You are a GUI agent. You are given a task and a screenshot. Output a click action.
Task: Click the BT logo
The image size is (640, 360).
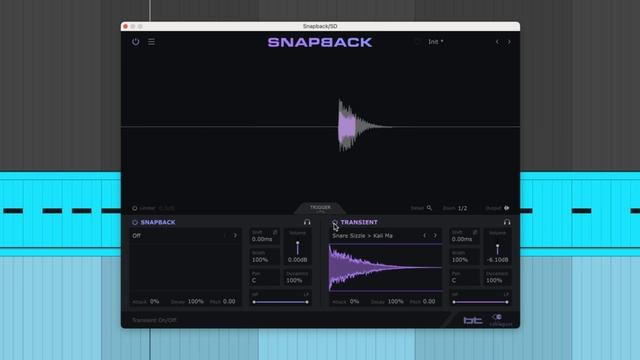click(473, 320)
